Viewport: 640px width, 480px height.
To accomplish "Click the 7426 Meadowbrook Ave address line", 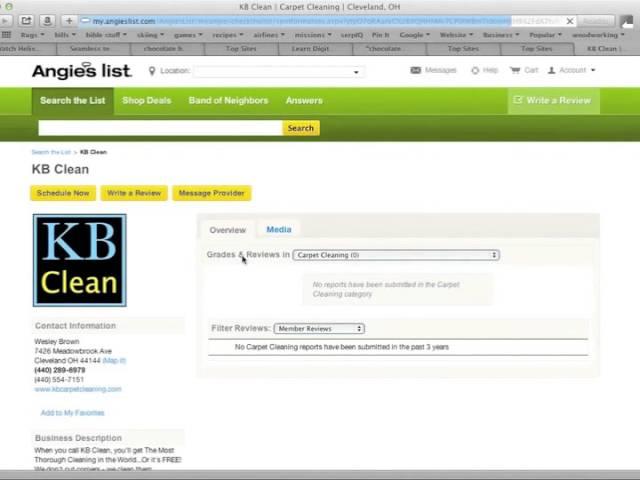I will (73, 351).
